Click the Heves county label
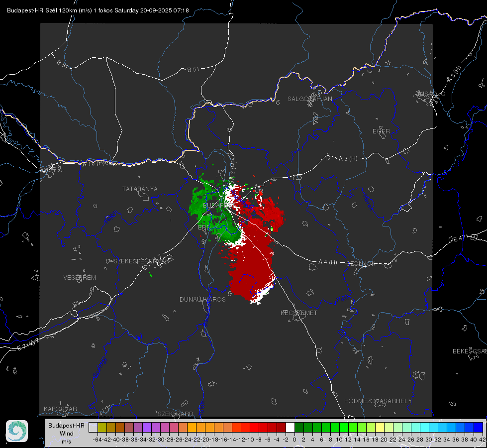This screenshot has height=448, width=487. [x=368, y=202]
